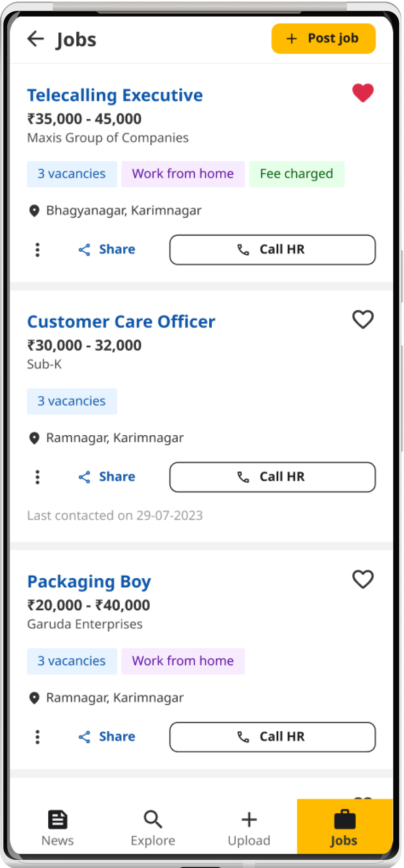
Task: Switch to the News tab
Action: pyautogui.click(x=58, y=828)
